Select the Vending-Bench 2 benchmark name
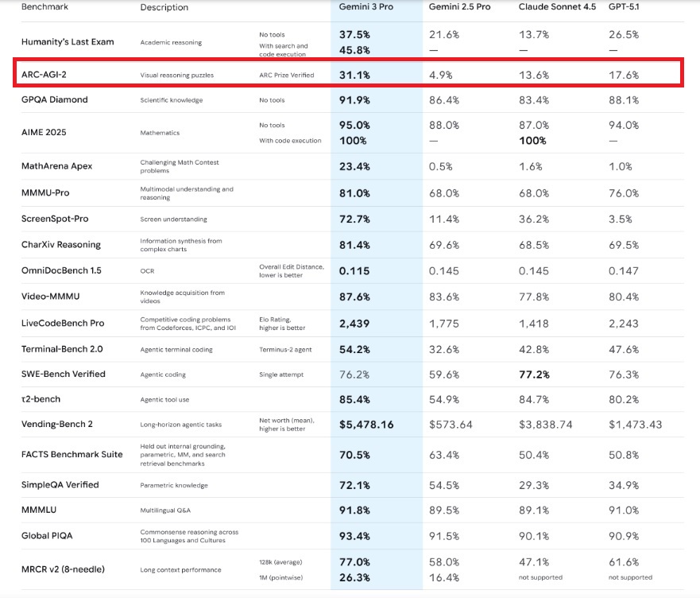700x598 pixels. coord(57,424)
